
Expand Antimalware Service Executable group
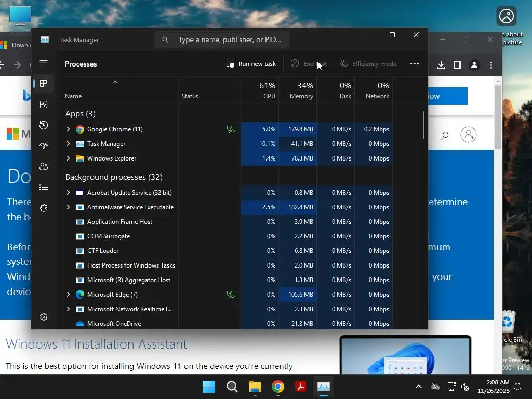click(68, 207)
